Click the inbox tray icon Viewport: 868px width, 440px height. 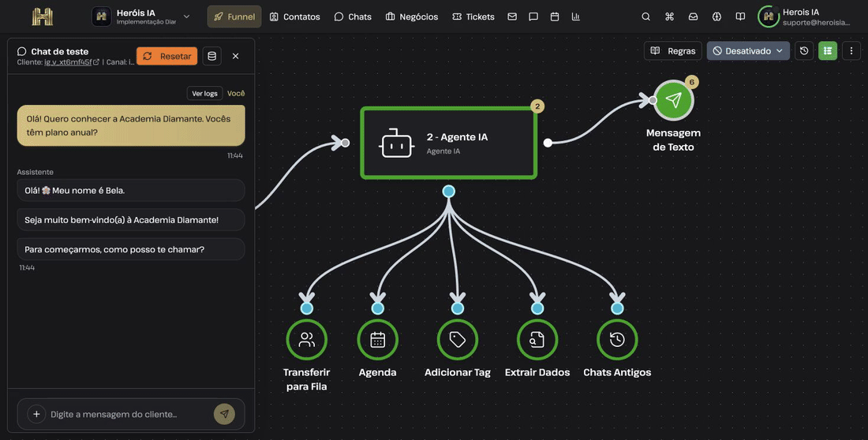point(693,17)
